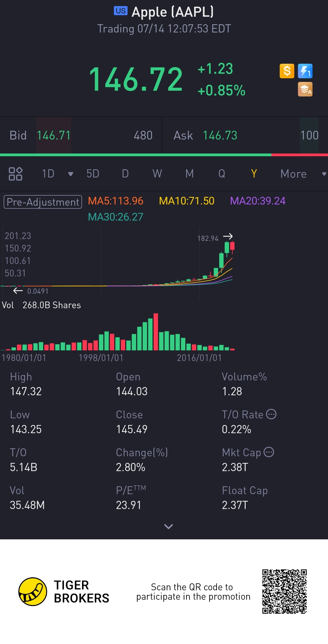Tap the Bid price 146.71
328x644 pixels.
click(54, 136)
